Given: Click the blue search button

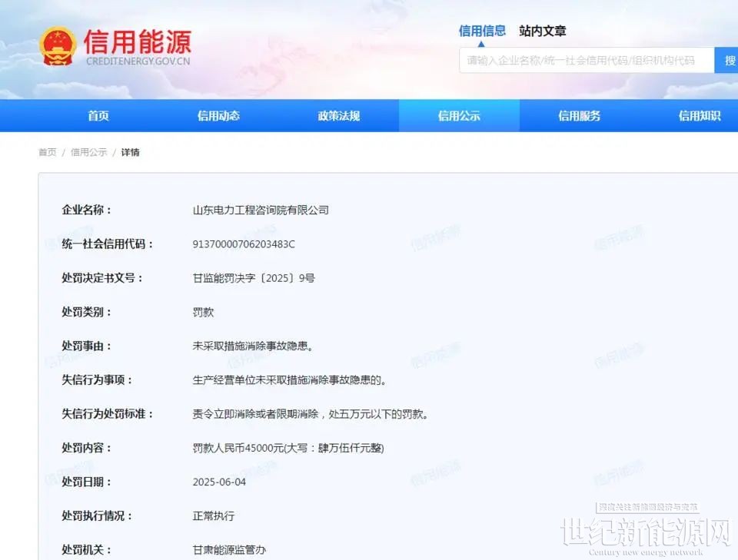Looking at the screenshot, I should click(726, 60).
